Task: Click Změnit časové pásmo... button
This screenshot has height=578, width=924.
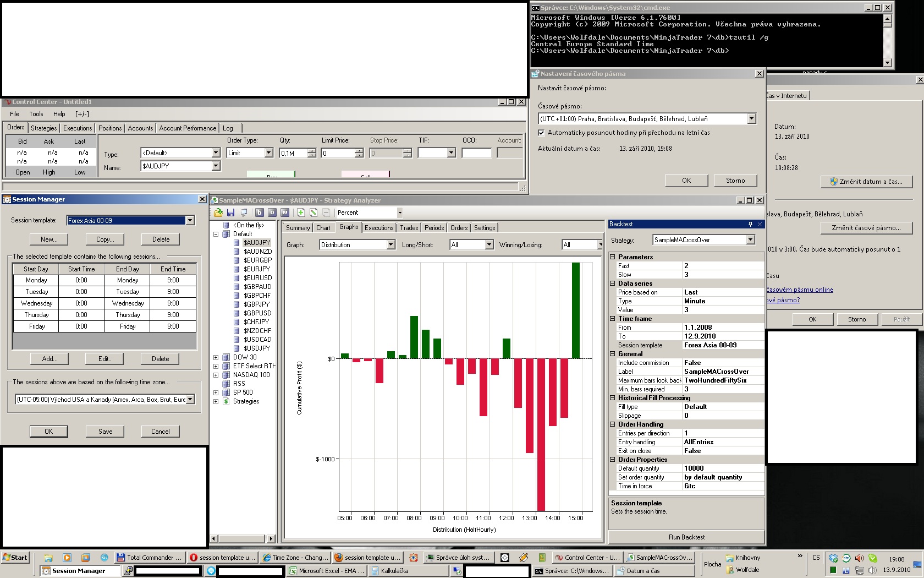Action: (866, 228)
